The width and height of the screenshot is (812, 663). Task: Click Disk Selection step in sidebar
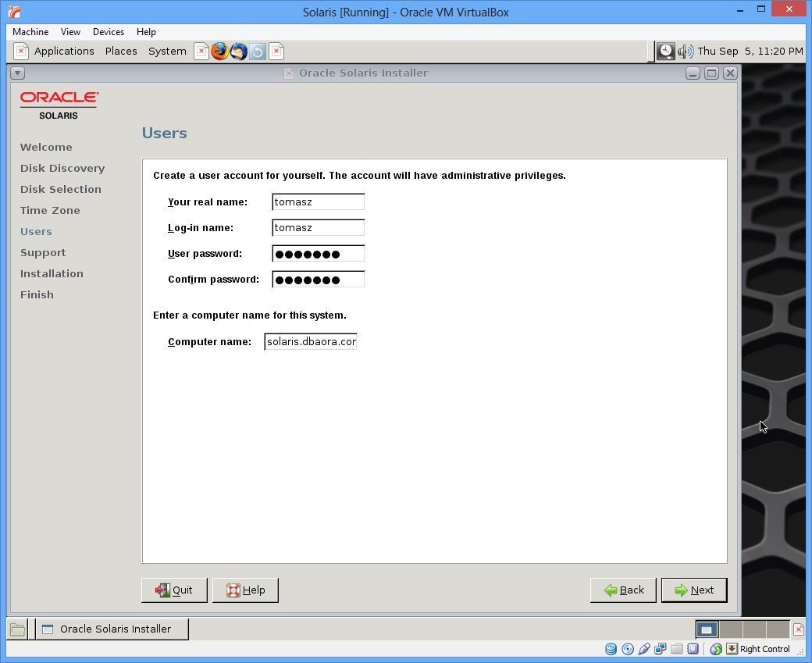coord(61,190)
